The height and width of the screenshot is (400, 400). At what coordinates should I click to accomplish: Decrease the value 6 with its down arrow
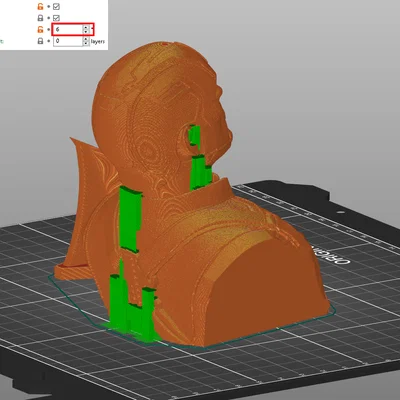tap(86, 32)
